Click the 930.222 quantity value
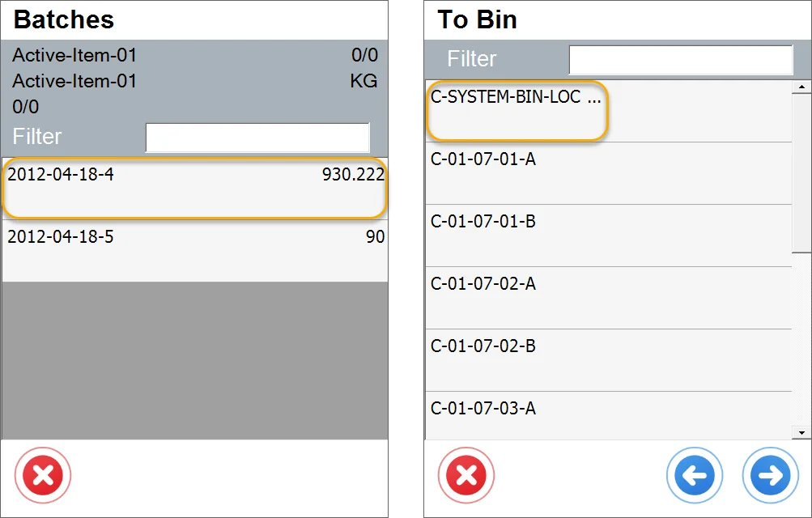 [353, 174]
